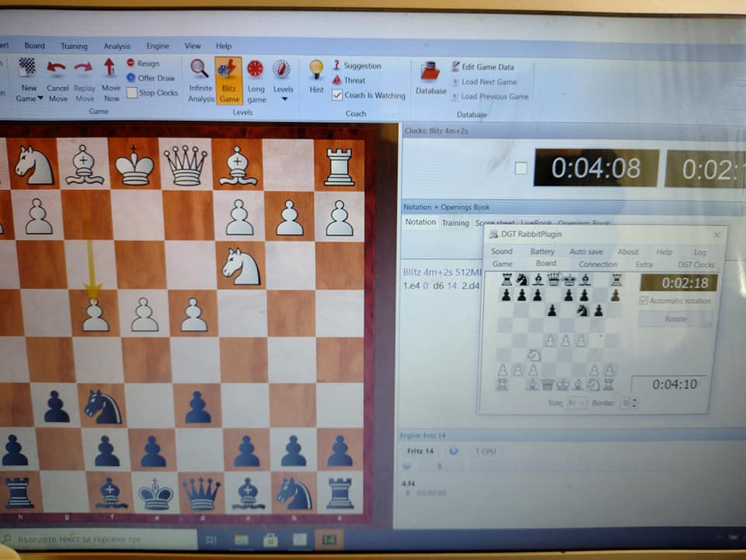Uncheck Coach Is Watching
This screenshot has width=746, height=560.
click(x=337, y=96)
